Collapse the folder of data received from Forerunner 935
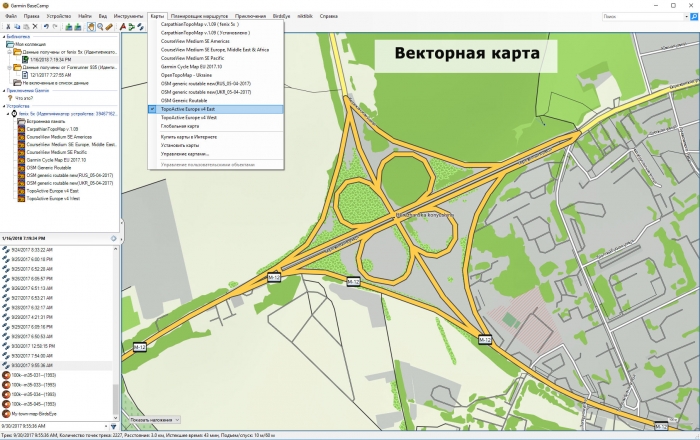The height and width of the screenshot is (440, 700). coord(9,67)
